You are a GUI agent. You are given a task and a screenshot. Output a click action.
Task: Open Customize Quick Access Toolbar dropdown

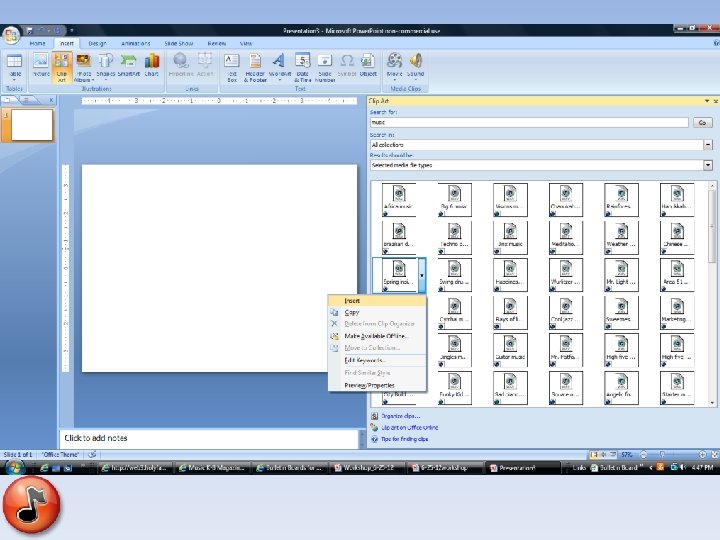pyautogui.click(x=72, y=31)
